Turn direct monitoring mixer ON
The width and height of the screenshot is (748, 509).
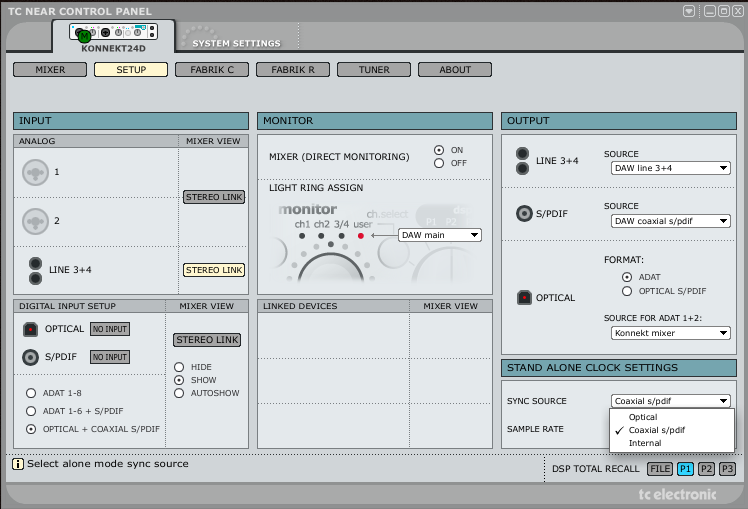(439, 150)
